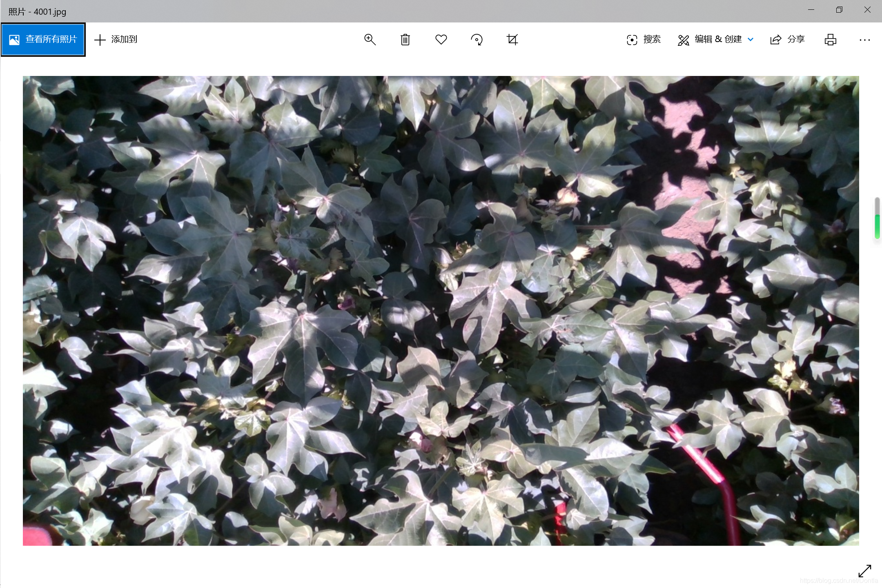Delete photo with trash icon
Screen dimensions: 882x588
405,40
